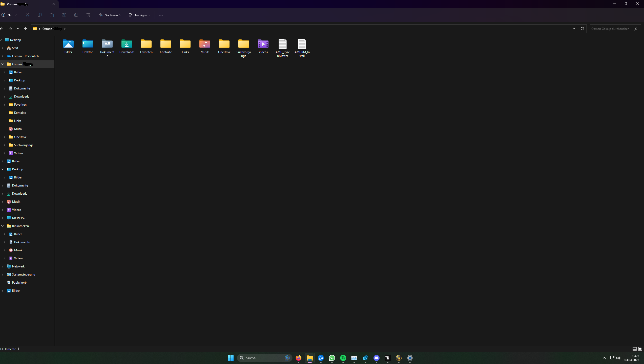Switch to details list view icon
Screen dimensions: 644x364
tap(634, 349)
